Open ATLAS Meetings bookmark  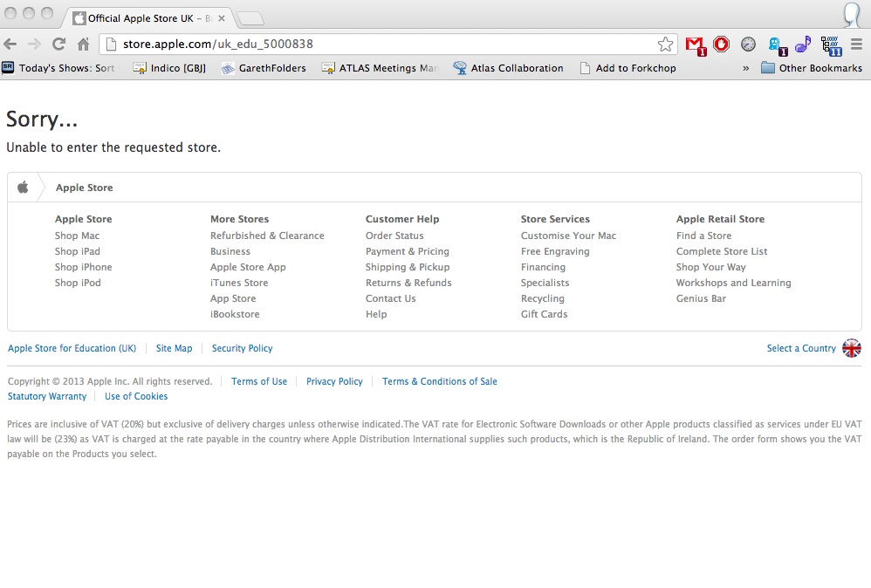[x=381, y=68]
